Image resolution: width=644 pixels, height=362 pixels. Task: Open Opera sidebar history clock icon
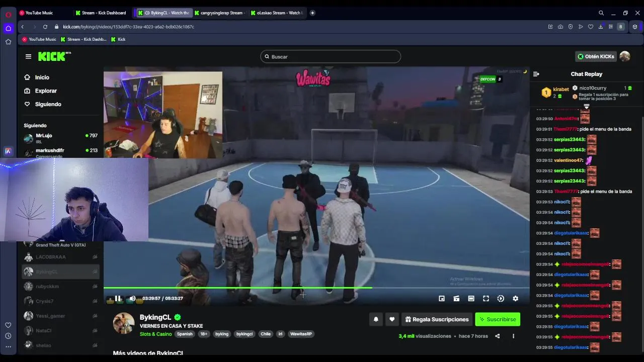(8, 336)
